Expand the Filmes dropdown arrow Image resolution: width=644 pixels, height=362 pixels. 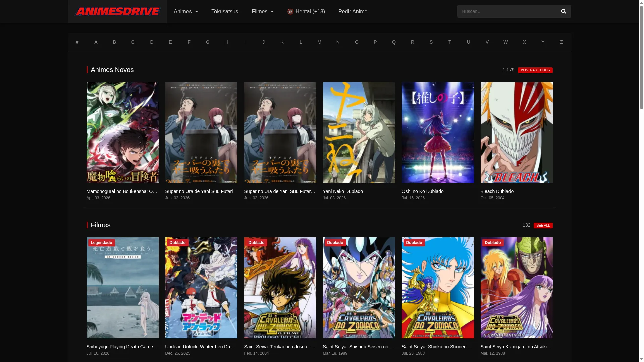[x=272, y=12]
